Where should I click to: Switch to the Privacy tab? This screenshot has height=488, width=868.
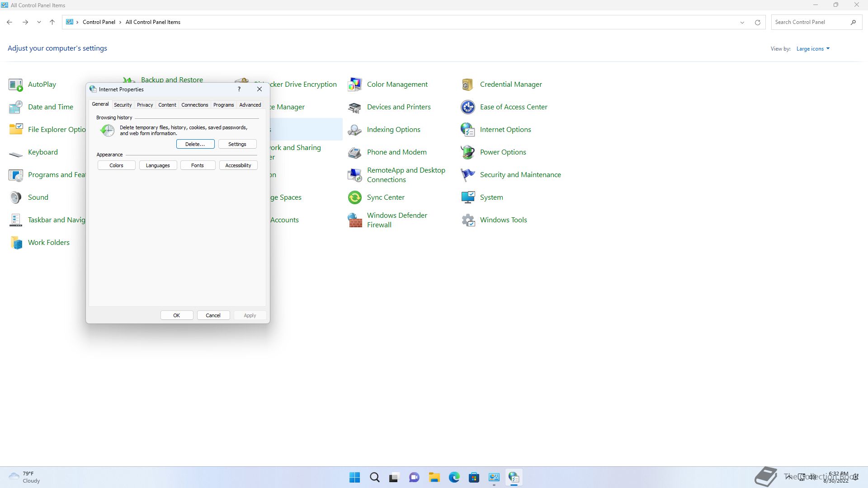pyautogui.click(x=145, y=105)
